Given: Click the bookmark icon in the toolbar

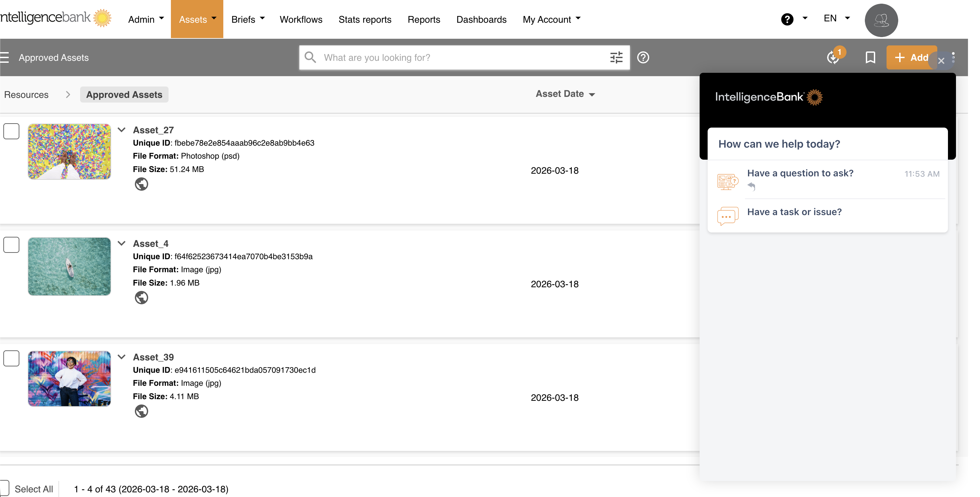Looking at the screenshot, I should (x=870, y=57).
